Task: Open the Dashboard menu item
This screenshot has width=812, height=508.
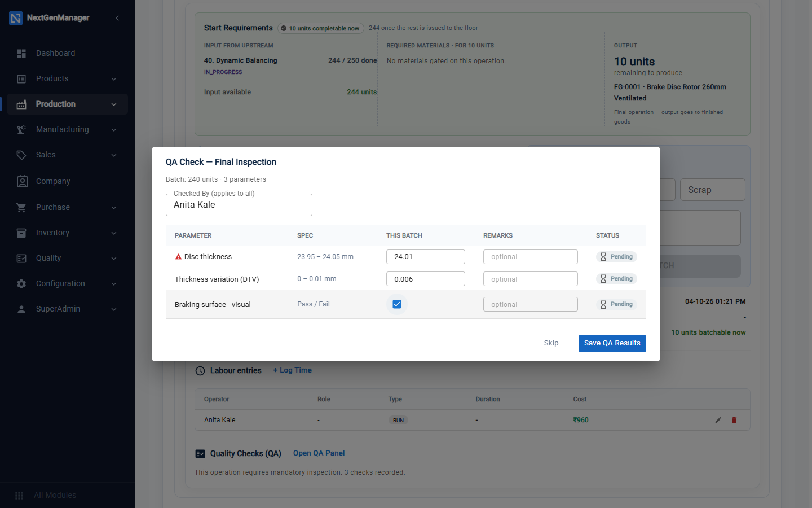Action: point(68,53)
